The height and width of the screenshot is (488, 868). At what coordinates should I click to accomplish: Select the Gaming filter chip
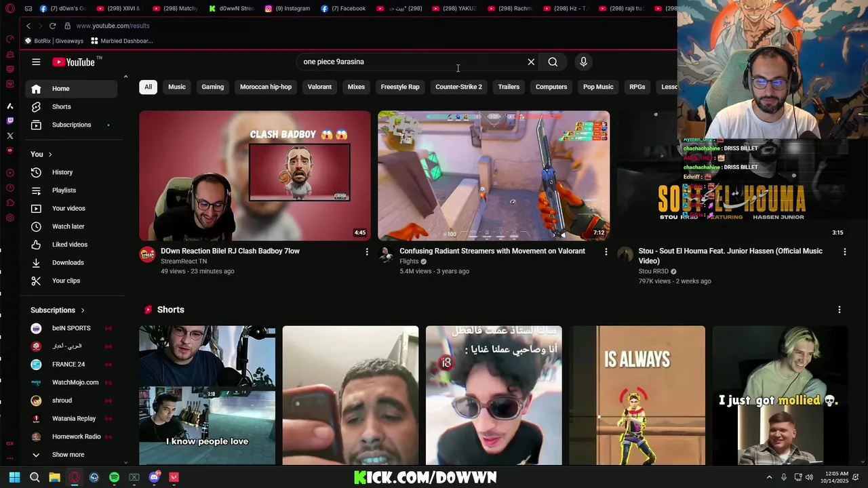coord(212,87)
